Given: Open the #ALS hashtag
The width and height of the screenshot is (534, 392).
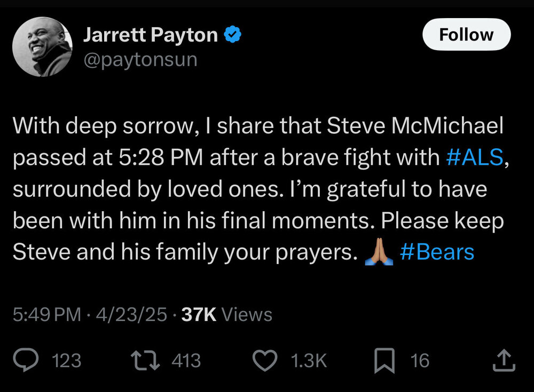Looking at the screenshot, I should [473, 159].
